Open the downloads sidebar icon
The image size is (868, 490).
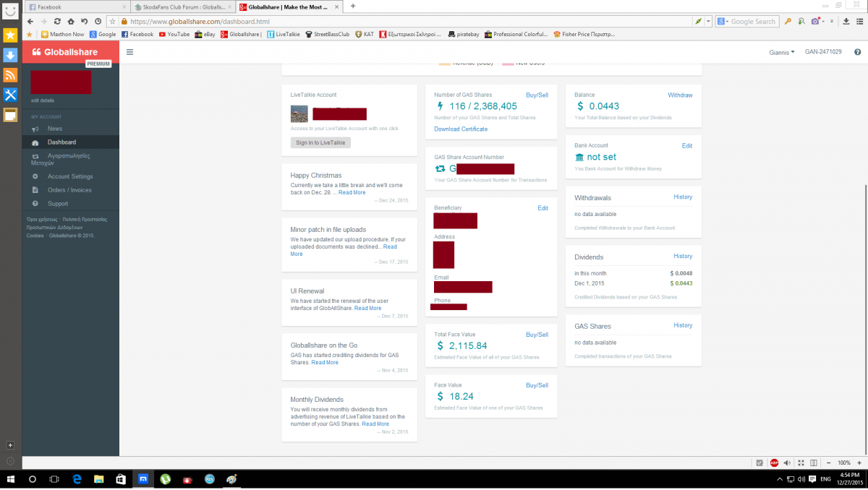10,55
